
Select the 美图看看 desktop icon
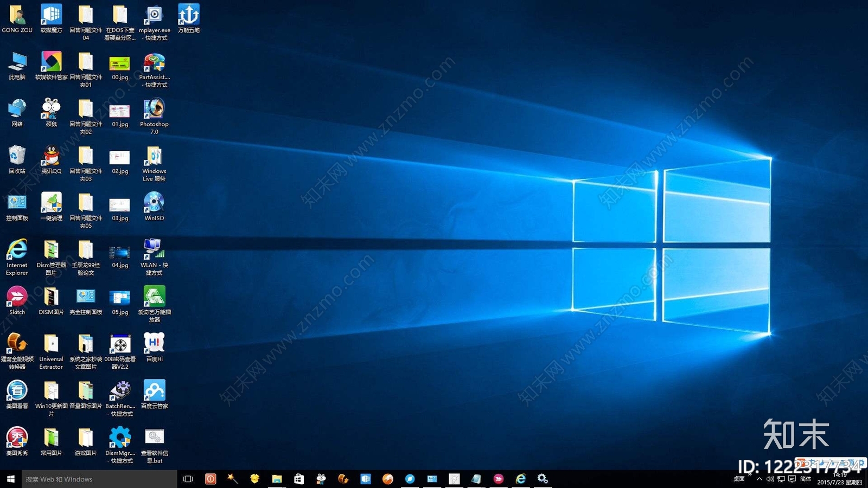[x=17, y=395]
